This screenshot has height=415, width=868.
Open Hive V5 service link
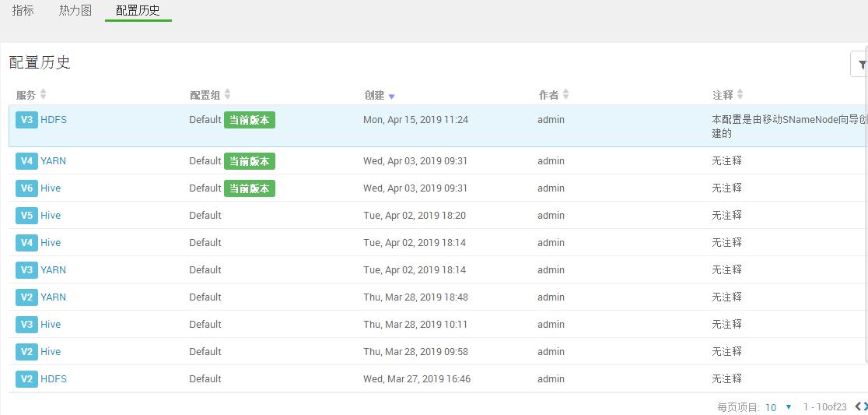(x=51, y=216)
